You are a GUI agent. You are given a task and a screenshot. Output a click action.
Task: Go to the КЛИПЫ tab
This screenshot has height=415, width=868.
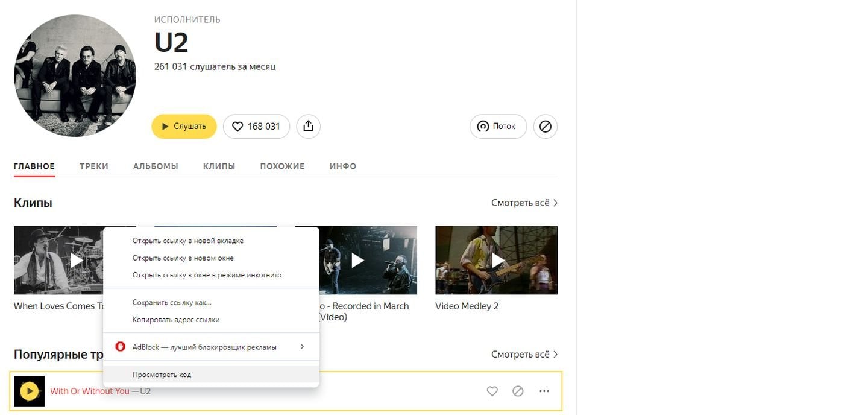click(219, 166)
